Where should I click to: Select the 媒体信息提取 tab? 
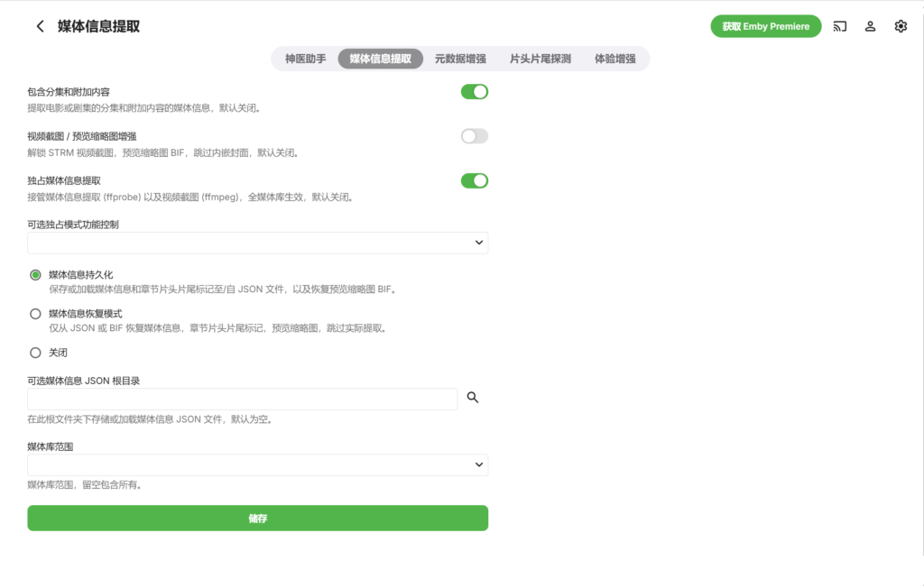click(x=380, y=59)
